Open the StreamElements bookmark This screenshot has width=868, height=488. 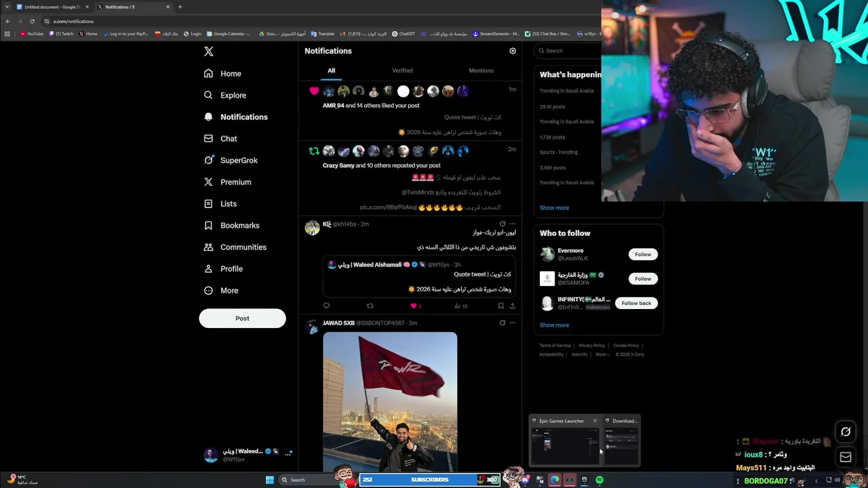(x=496, y=33)
